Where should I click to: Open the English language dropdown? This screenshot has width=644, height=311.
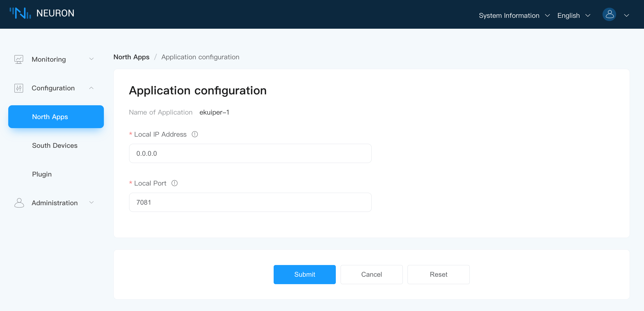[x=573, y=15]
